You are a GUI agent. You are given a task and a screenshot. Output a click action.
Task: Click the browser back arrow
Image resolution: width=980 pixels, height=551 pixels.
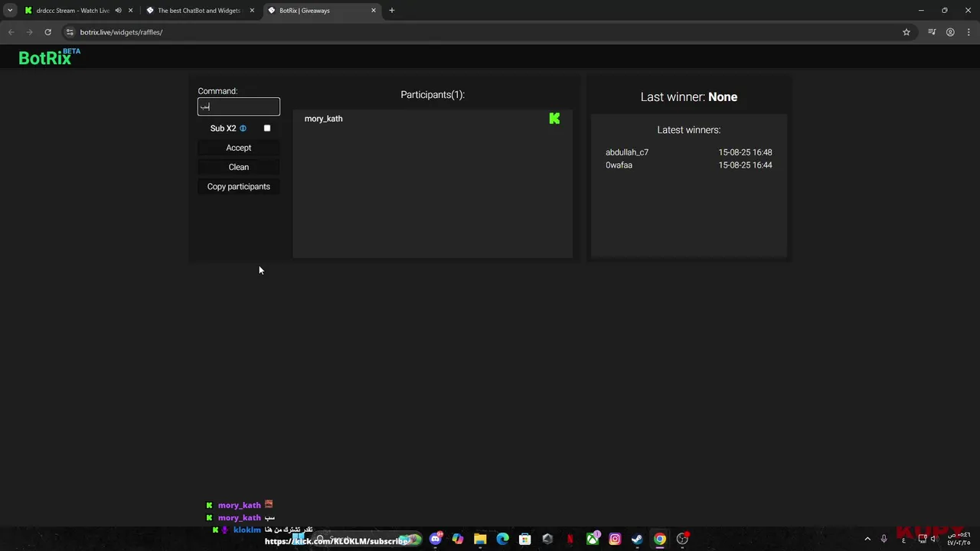click(x=11, y=32)
